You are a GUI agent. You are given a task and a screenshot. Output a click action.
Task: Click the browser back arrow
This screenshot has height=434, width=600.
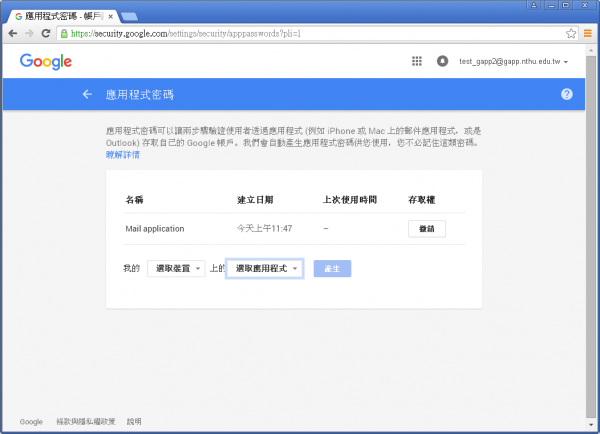tap(12, 33)
